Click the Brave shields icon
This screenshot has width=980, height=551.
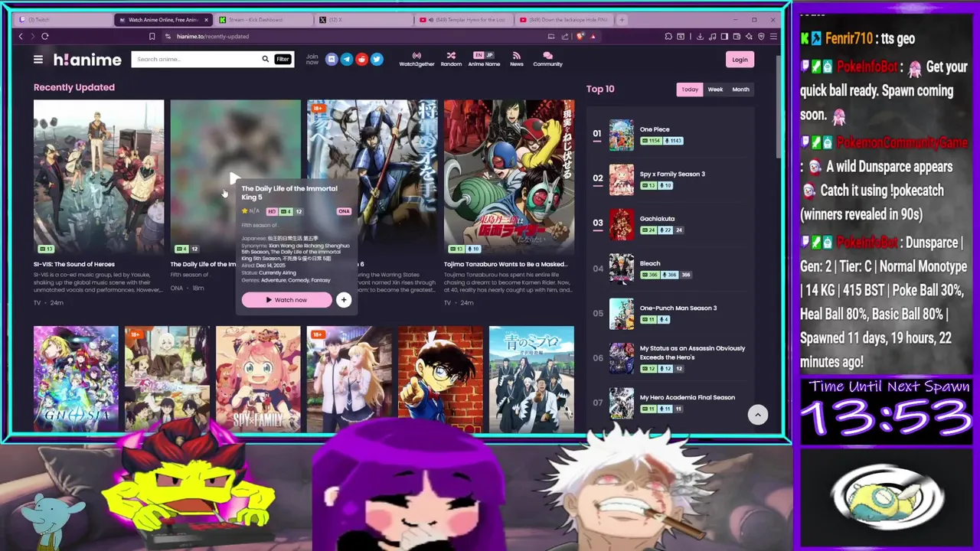pyautogui.click(x=580, y=36)
